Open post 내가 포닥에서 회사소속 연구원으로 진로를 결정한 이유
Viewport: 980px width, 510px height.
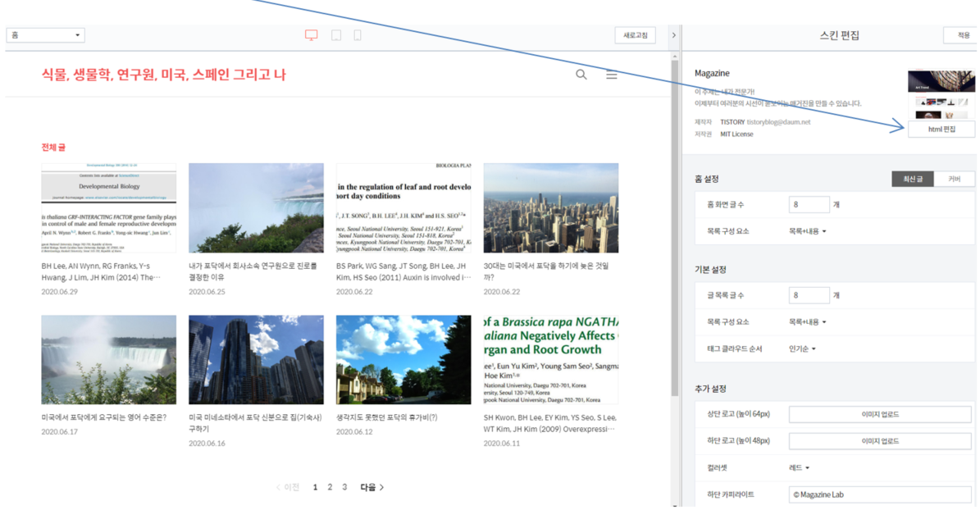click(x=253, y=271)
